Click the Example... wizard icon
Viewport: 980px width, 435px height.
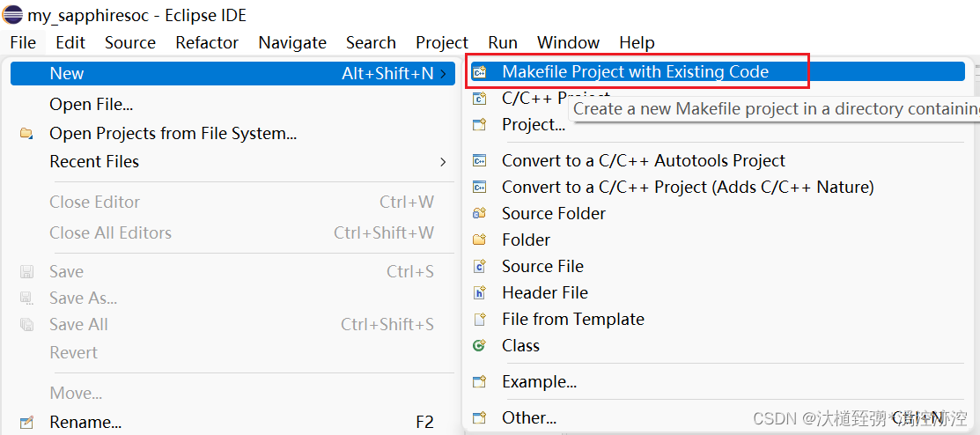click(479, 381)
